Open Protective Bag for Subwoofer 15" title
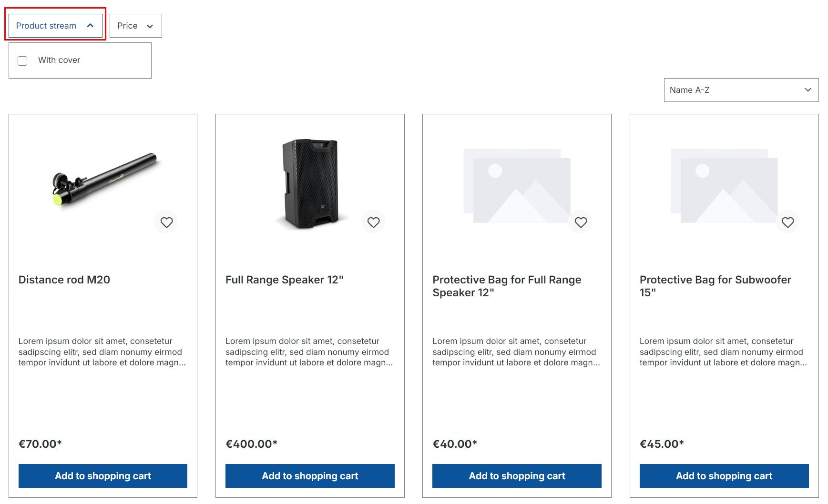This screenshot has height=504, width=828. (716, 286)
